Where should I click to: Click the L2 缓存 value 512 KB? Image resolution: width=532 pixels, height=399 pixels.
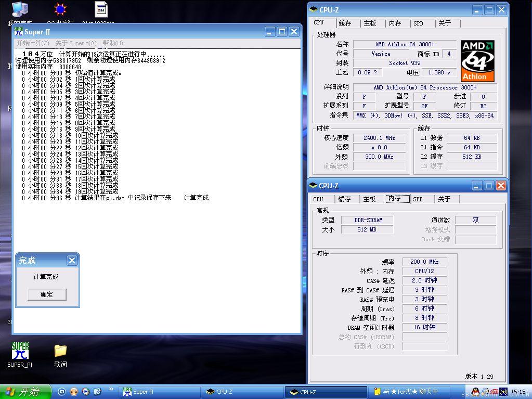(x=472, y=157)
